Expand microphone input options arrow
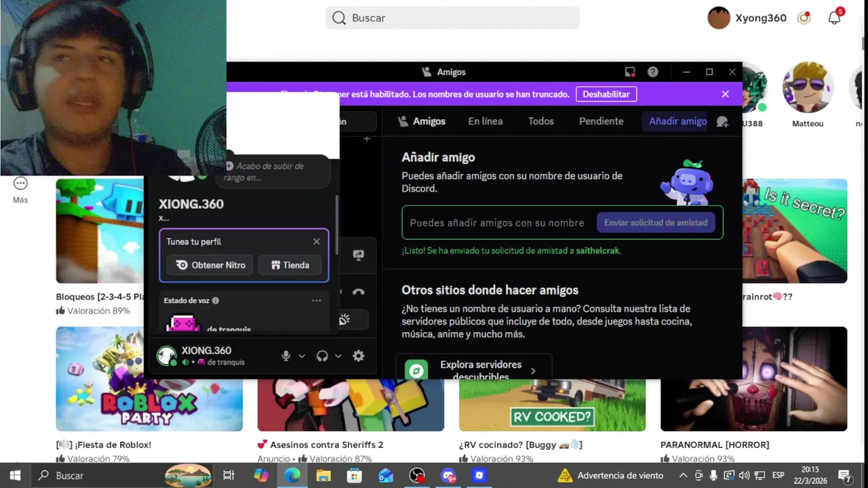Viewport: 868px width, 488px height. pyautogui.click(x=302, y=356)
